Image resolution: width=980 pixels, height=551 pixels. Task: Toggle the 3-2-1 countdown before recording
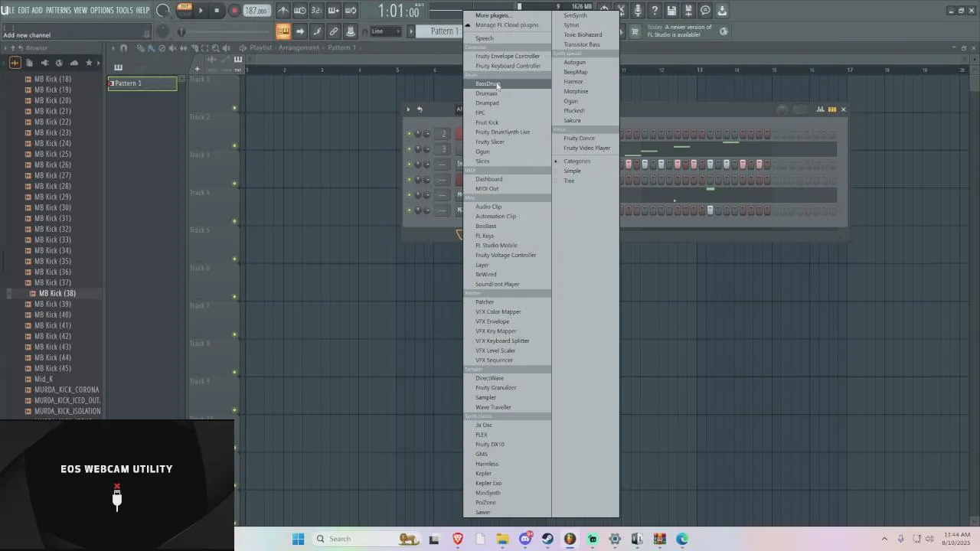click(317, 11)
